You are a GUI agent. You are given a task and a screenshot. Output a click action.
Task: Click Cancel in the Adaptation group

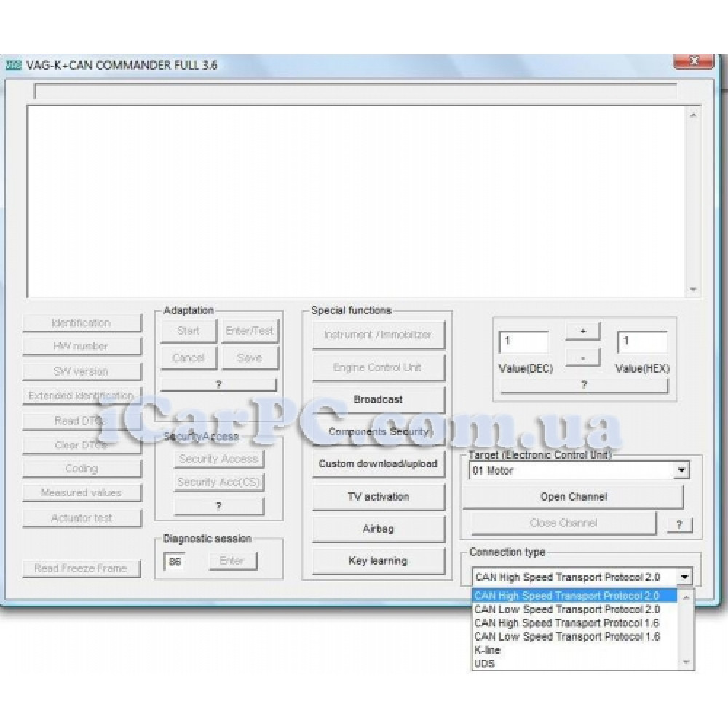(189, 357)
